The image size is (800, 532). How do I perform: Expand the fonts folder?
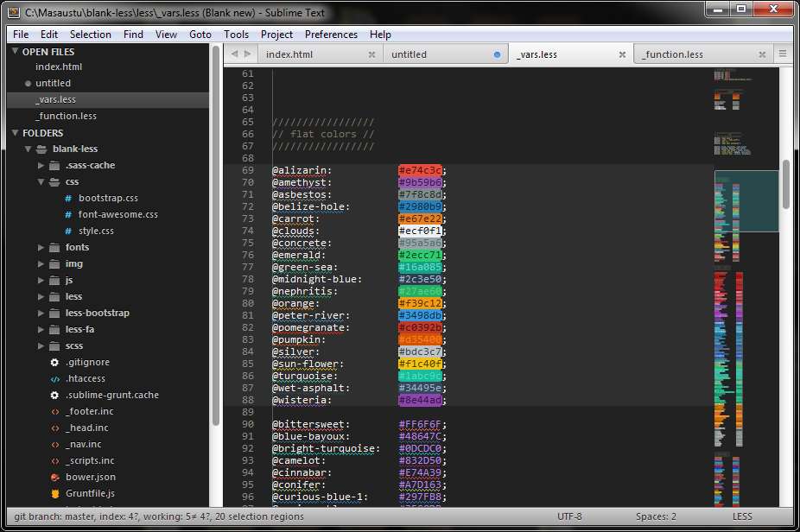[41, 247]
